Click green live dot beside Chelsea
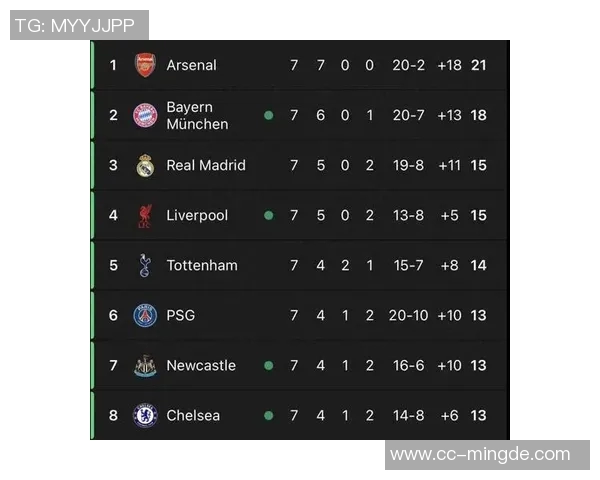600x480 pixels. [268, 415]
